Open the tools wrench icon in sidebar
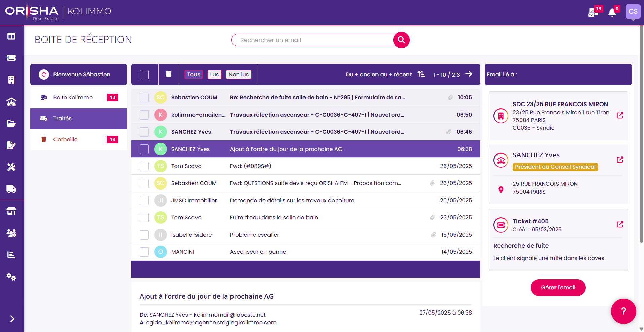 click(11, 167)
